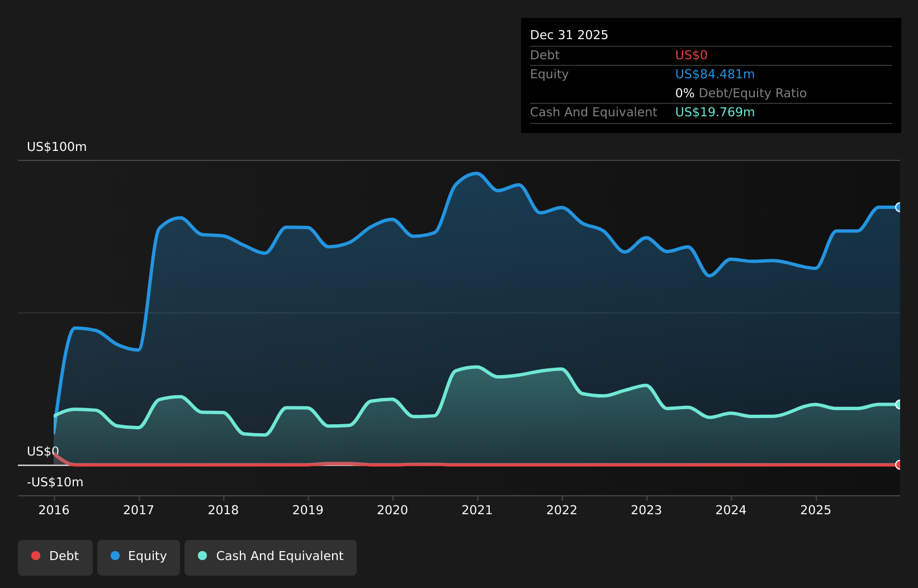Click the Dec 31 2025 tooltip date
This screenshot has width=918, height=588.
pos(569,35)
